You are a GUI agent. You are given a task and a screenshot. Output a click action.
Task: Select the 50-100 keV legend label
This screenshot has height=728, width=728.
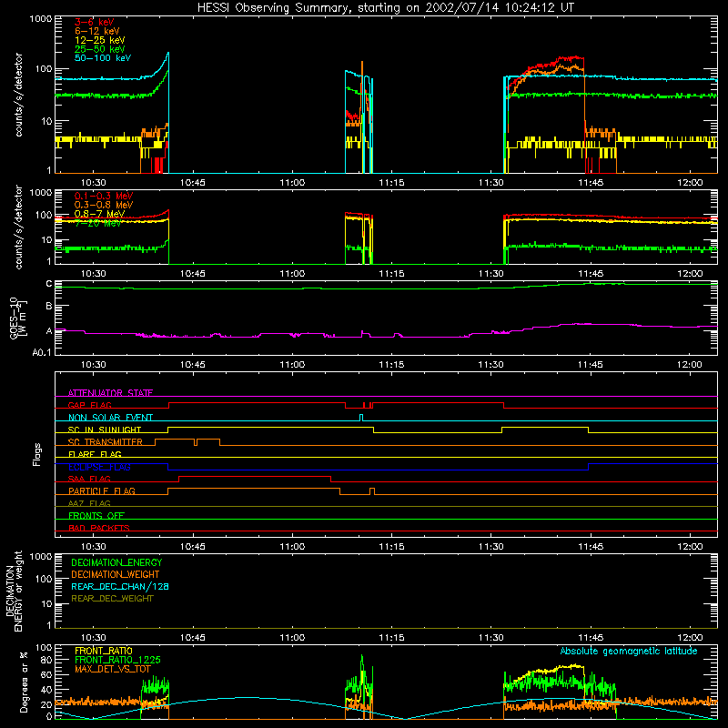(102, 57)
